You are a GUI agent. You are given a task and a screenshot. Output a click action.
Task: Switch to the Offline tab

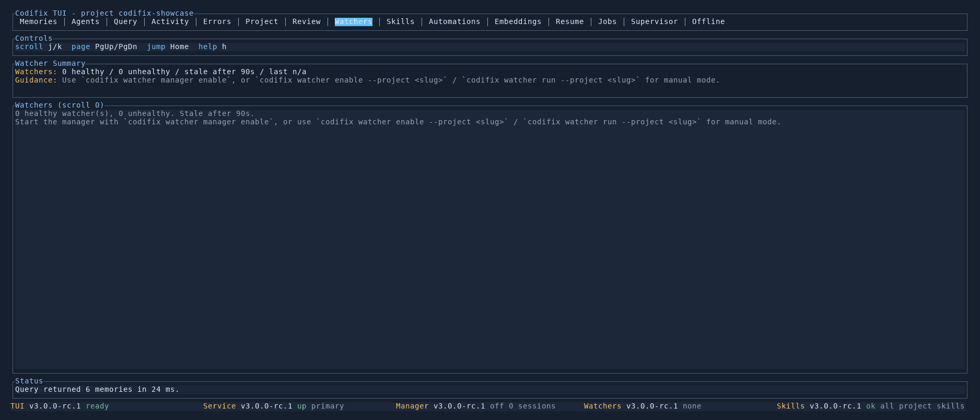pyautogui.click(x=708, y=21)
